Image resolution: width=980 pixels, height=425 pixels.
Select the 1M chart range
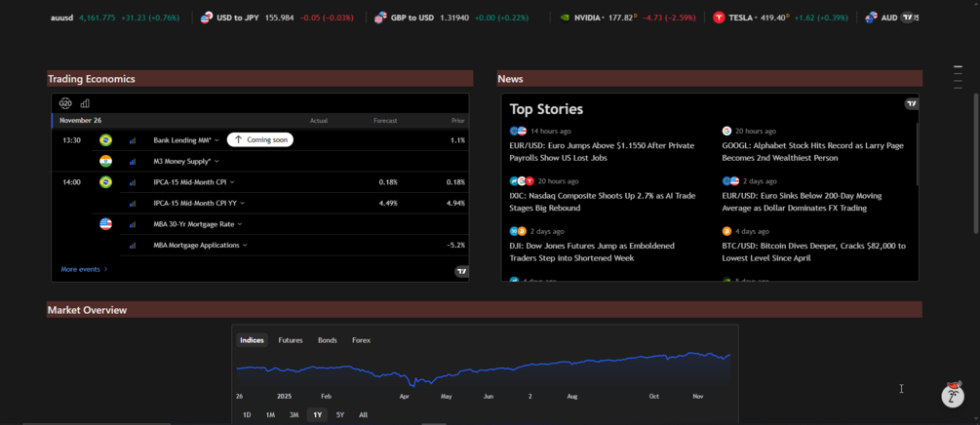271,415
